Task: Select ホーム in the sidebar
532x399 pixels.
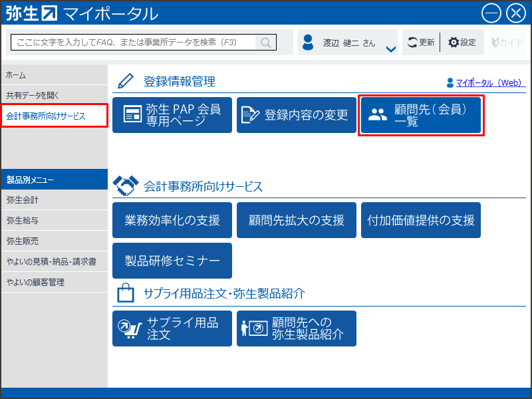Action: pyautogui.click(x=53, y=75)
